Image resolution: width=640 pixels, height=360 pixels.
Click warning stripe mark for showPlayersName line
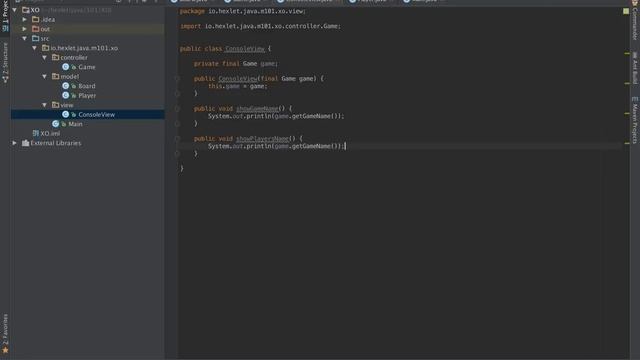point(627,143)
